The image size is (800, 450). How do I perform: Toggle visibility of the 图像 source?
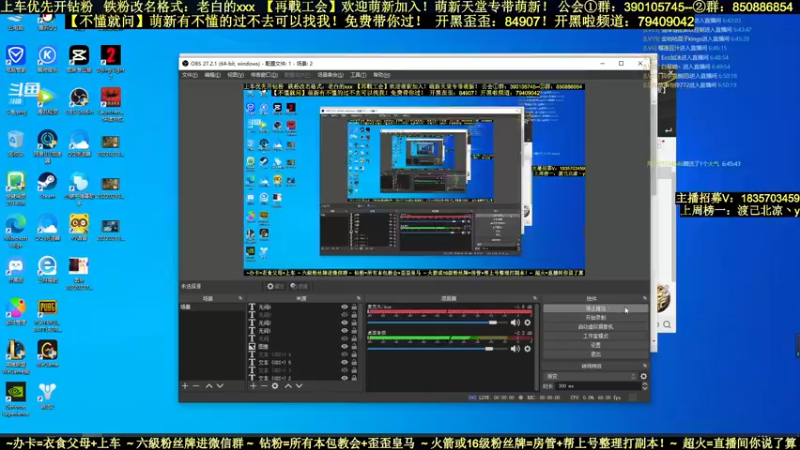point(344,346)
